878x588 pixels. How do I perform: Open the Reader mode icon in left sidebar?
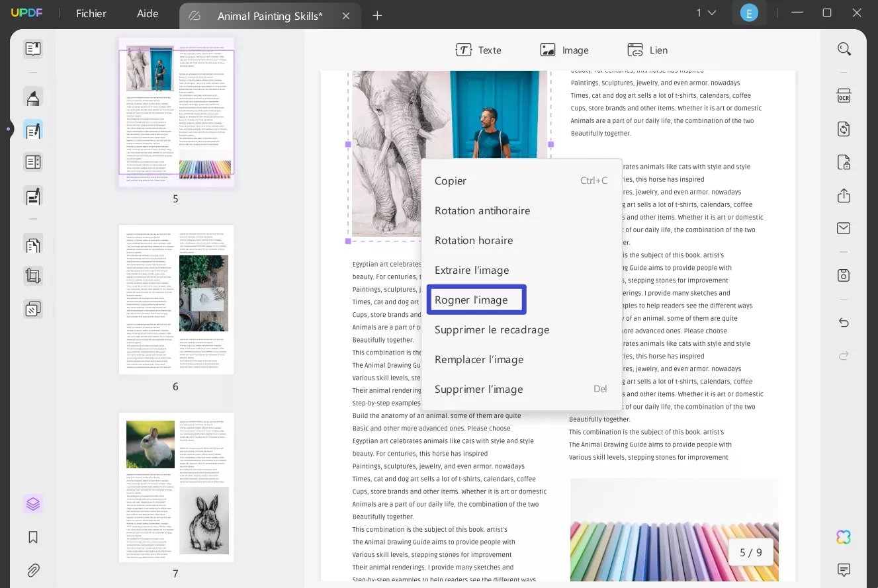click(33, 48)
